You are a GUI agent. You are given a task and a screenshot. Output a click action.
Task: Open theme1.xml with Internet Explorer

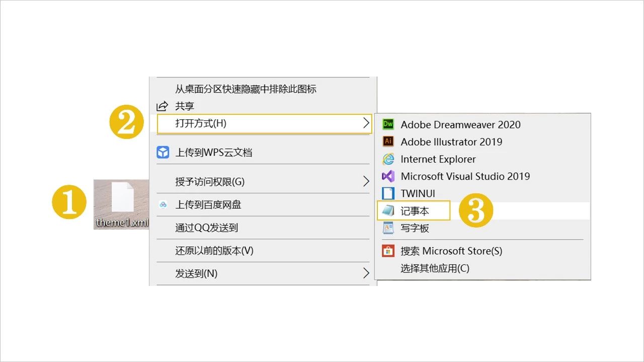438,159
